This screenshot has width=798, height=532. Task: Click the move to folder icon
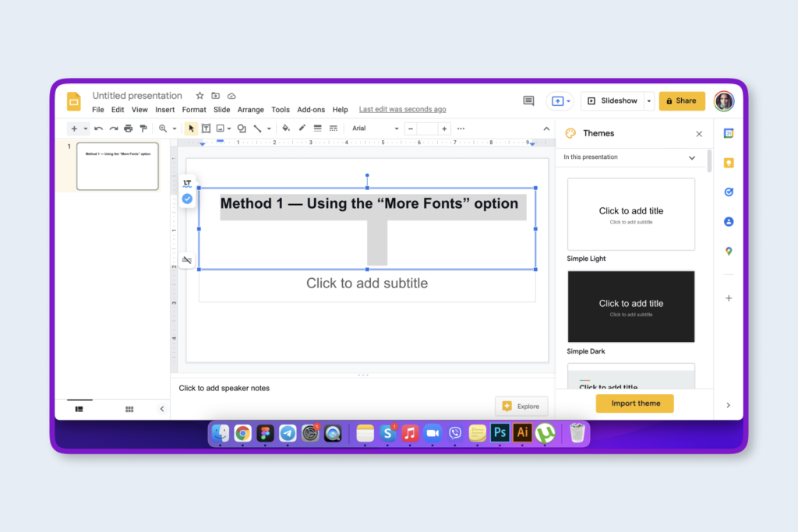click(x=216, y=96)
